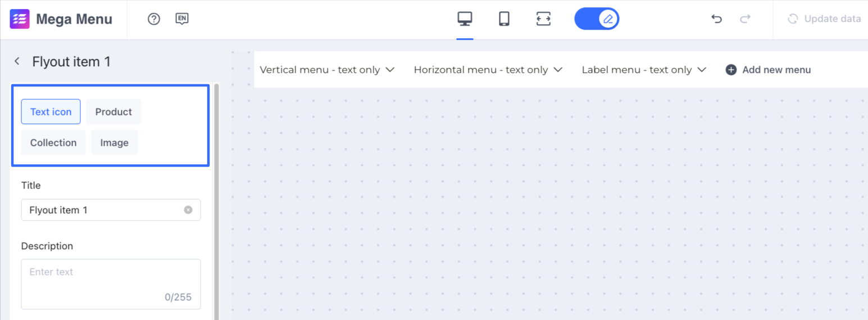Click the Mega Menu logo icon
868x320 pixels.
point(20,19)
